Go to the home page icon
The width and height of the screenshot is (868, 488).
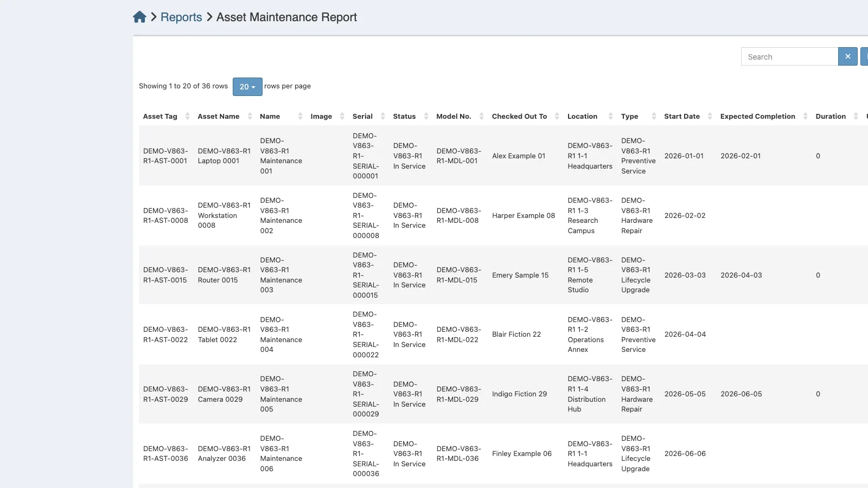pos(139,17)
